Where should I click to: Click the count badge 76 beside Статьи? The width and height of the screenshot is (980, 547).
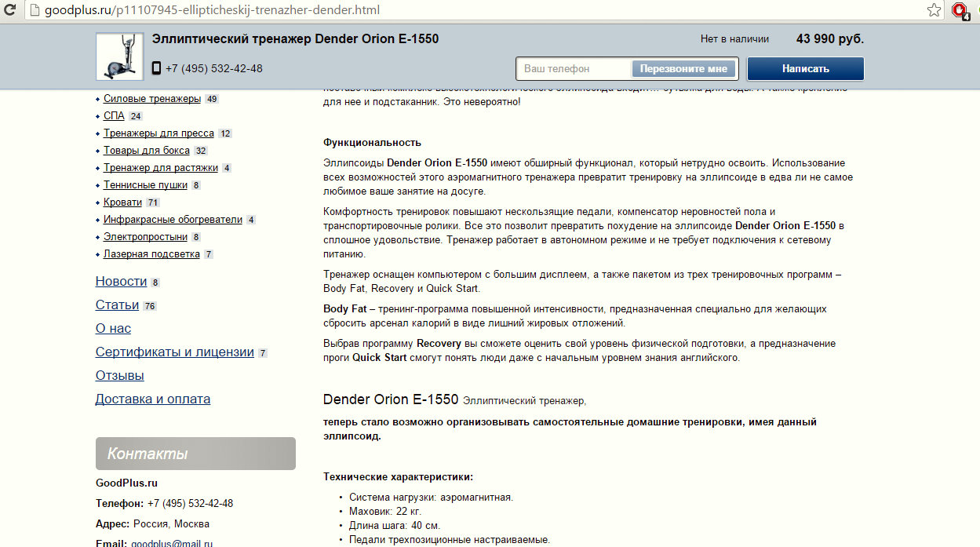[150, 306]
